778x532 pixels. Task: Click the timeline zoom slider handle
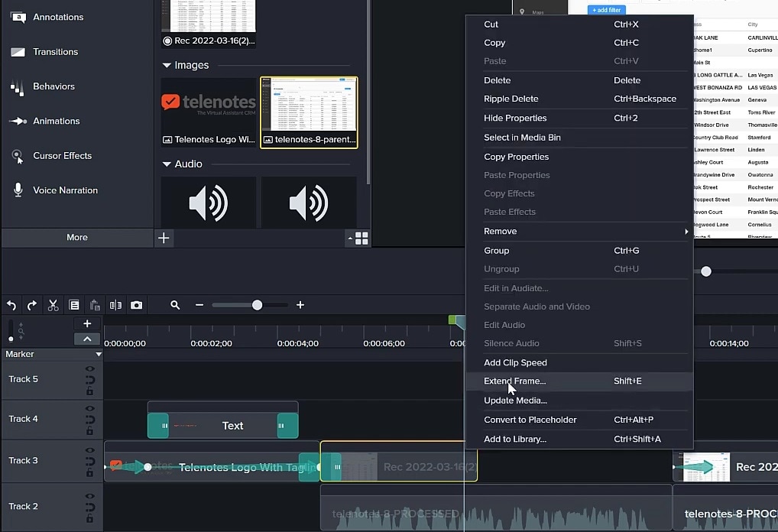[257, 305]
